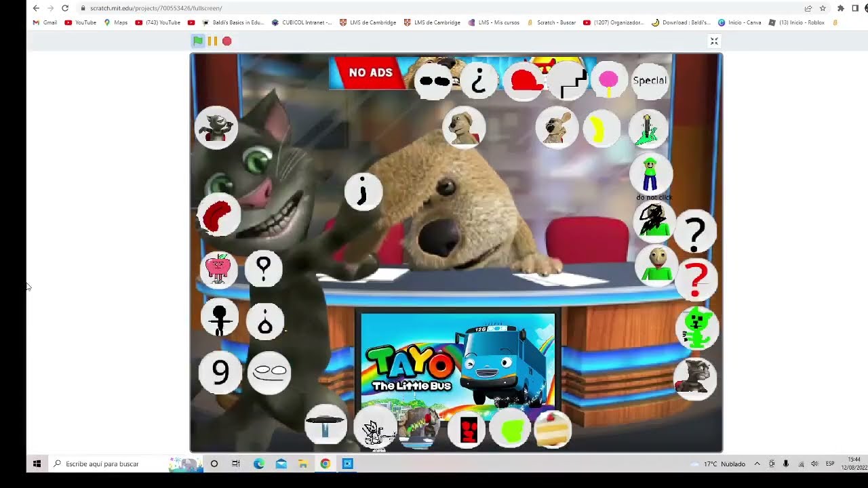Tap the NO ADS banner
Viewport: 868px width, 488px height.
point(370,73)
